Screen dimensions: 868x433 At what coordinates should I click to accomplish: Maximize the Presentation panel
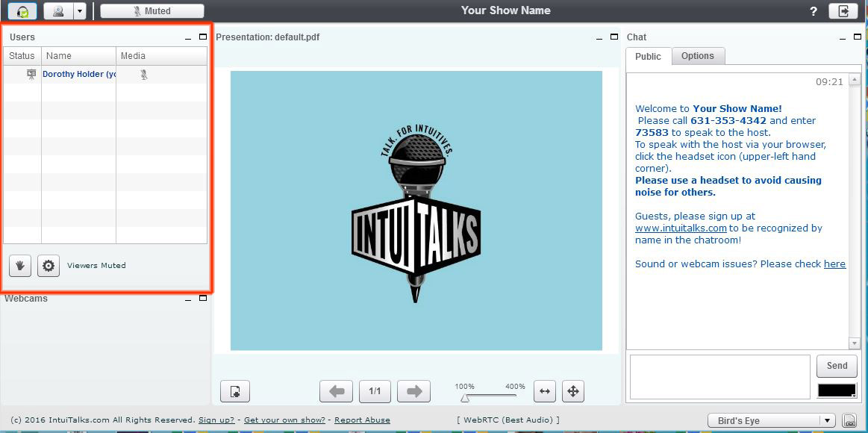coord(614,37)
